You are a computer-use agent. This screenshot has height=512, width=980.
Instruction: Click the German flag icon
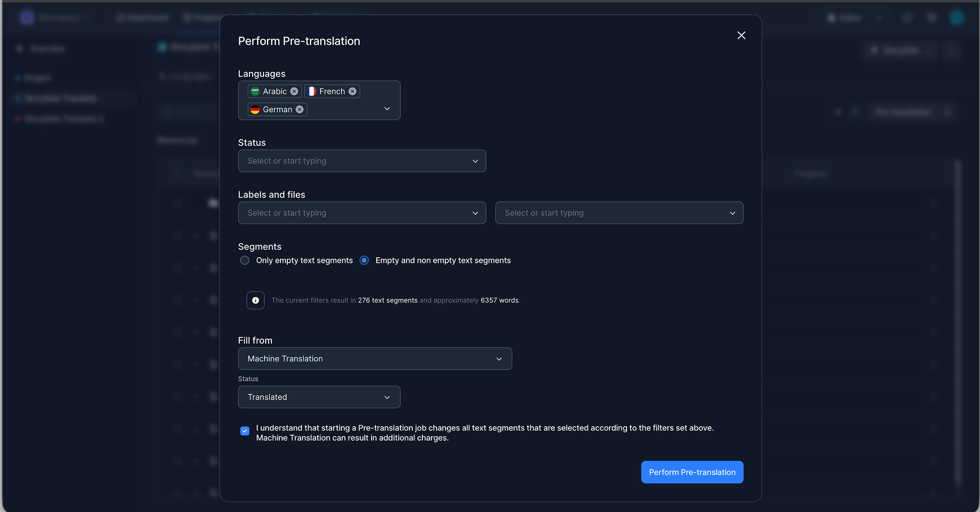(x=255, y=110)
